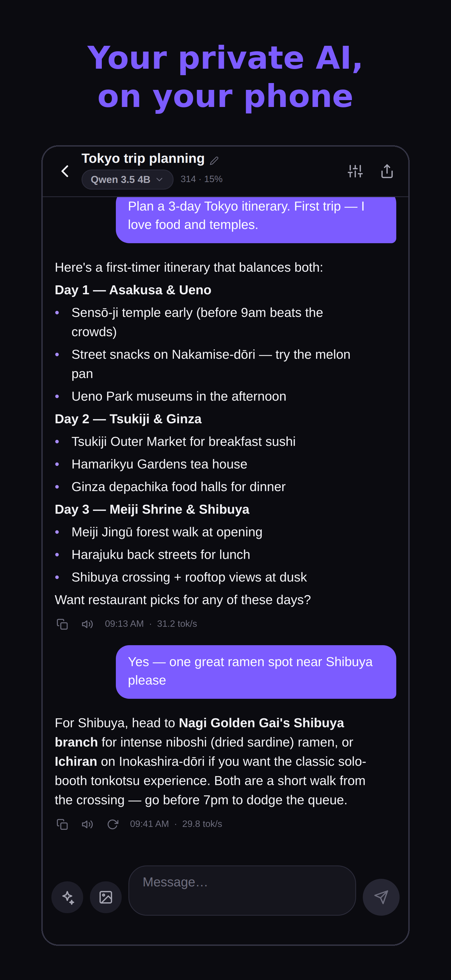Open the chat settings sliders icon
The height and width of the screenshot is (980, 451).
[x=355, y=171]
